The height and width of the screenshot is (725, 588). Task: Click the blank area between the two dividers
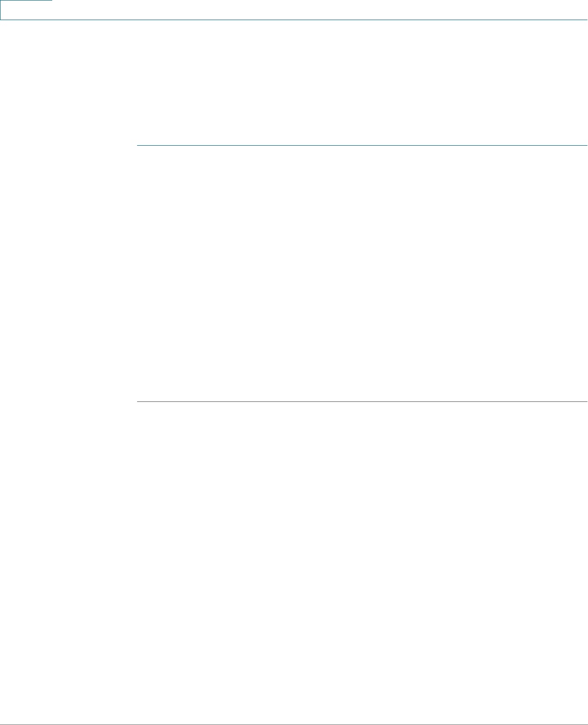(x=362, y=274)
